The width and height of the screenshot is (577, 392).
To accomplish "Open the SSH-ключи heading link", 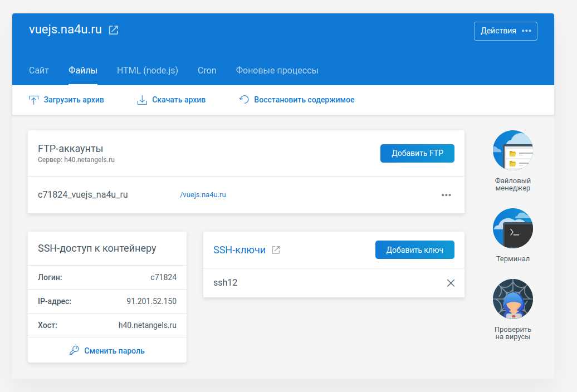I will click(239, 250).
